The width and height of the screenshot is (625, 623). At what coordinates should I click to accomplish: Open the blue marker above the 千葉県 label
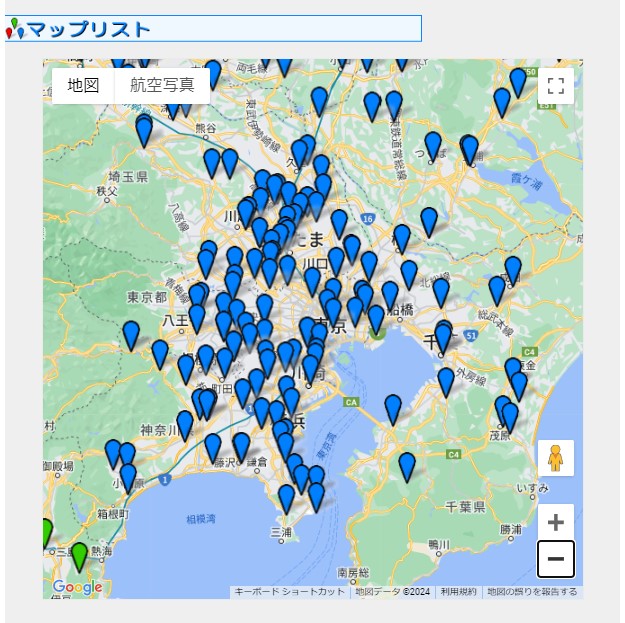click(407, 466)
